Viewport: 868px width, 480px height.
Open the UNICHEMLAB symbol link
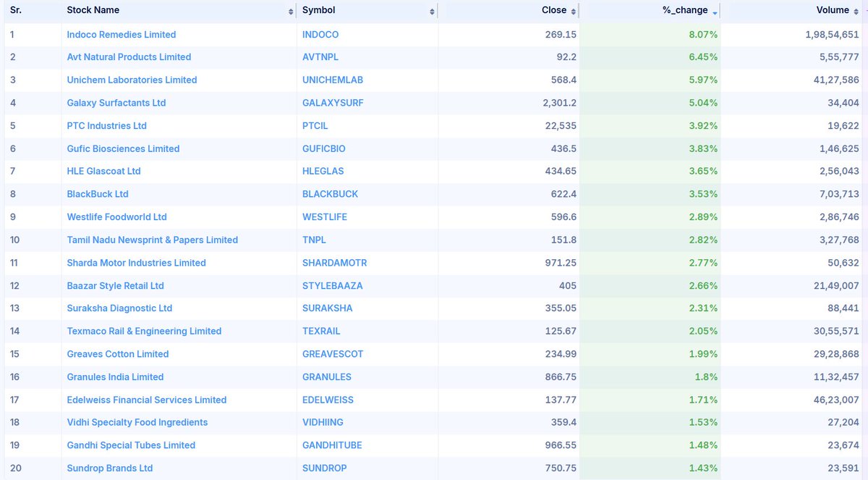click(333, 80)
